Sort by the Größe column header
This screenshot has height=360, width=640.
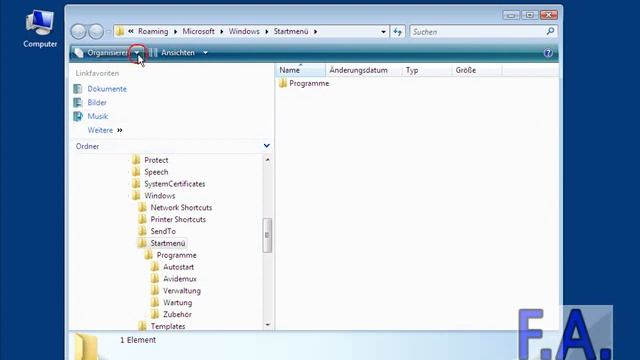tap(477, 70)
